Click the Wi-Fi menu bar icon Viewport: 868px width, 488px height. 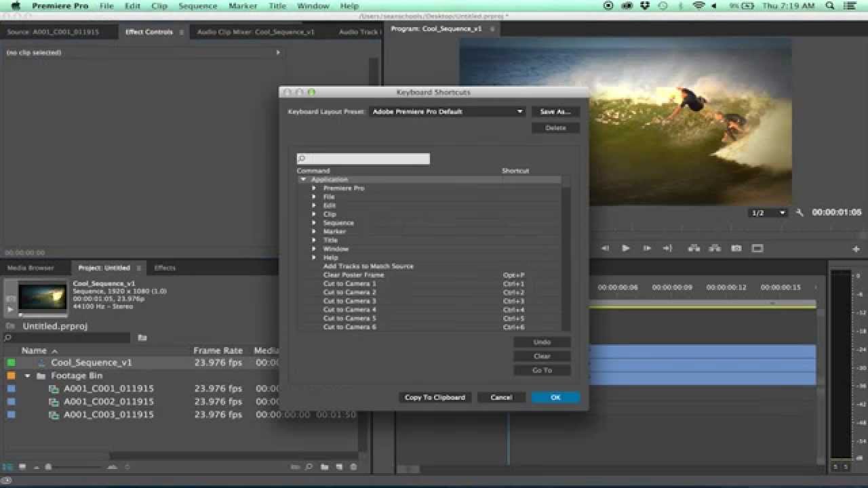698,5
